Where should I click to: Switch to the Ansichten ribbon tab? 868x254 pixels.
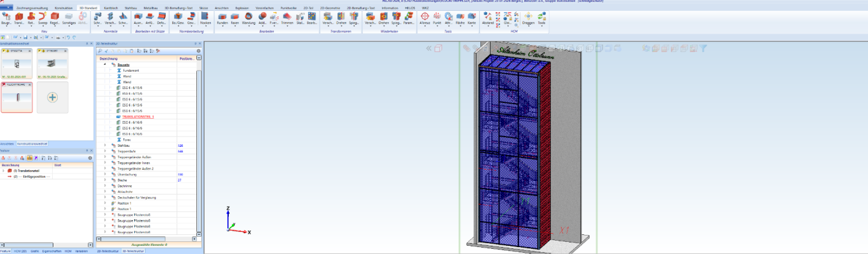pos(222,8)
